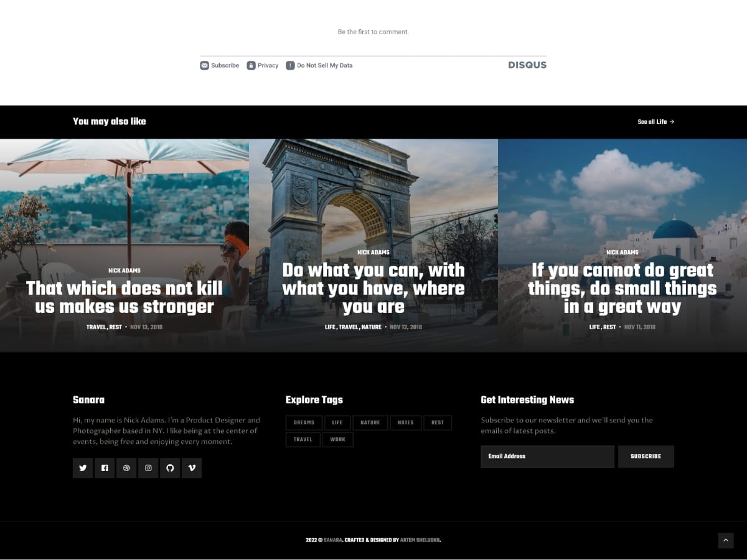Open the Artem Sheludko designer link
Viewport: 747px width, 560px height.
pyautogui.click(x=420, y=540)
